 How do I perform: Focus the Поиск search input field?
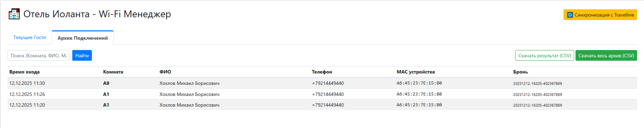pyautogui.click(x=39, y=56)
